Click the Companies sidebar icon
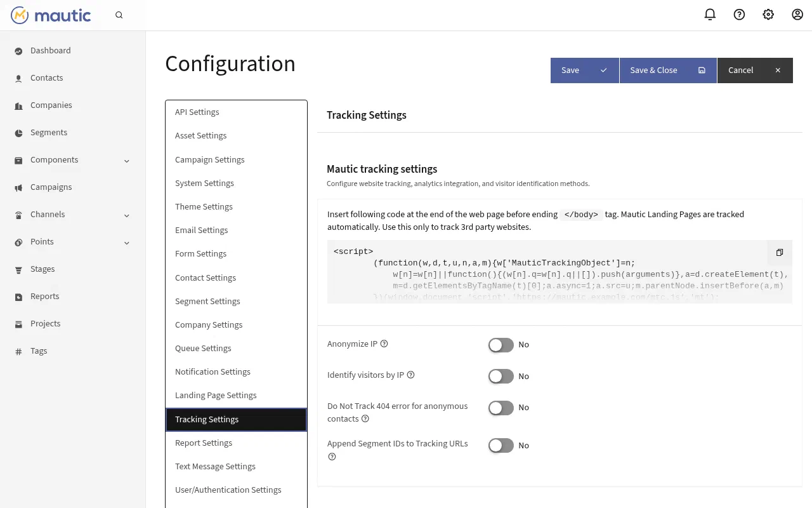Viewport: 812px width, 508px height. (18, 105)
